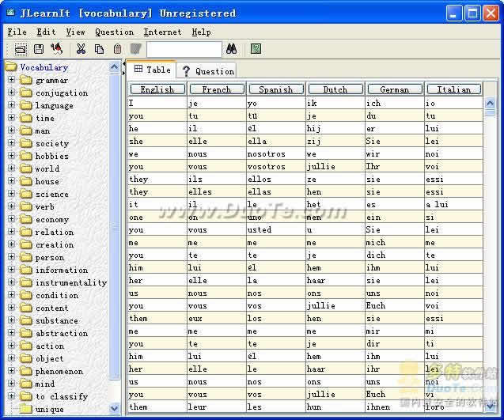Click the French cell reading leur

click(x=217, y=407)
